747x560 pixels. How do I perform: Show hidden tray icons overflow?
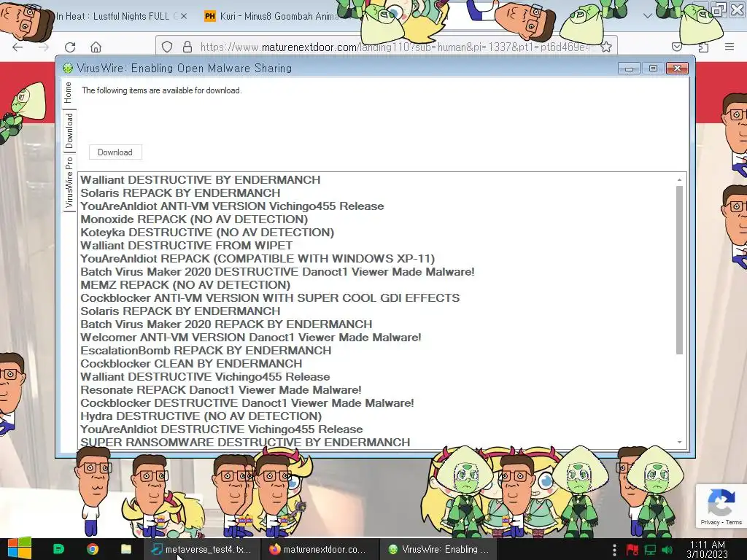point(614,550)
